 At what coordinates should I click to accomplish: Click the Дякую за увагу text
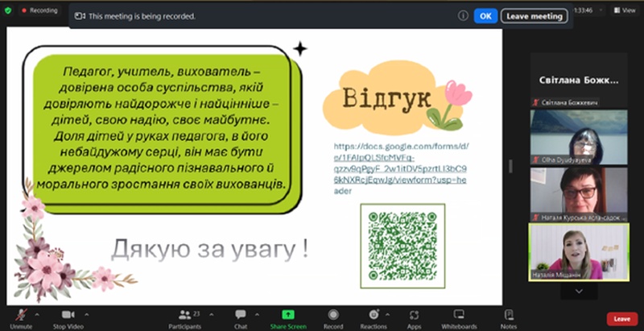[210, 250]
